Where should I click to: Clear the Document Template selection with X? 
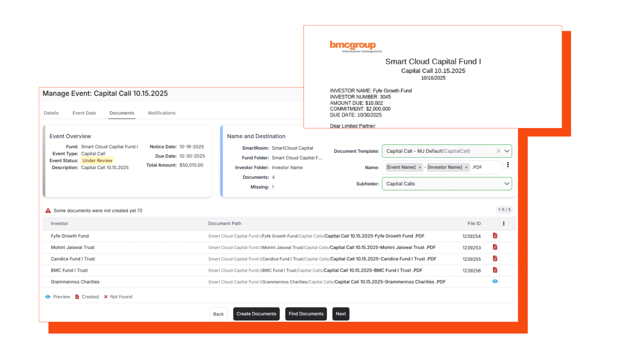pos(498,151)
